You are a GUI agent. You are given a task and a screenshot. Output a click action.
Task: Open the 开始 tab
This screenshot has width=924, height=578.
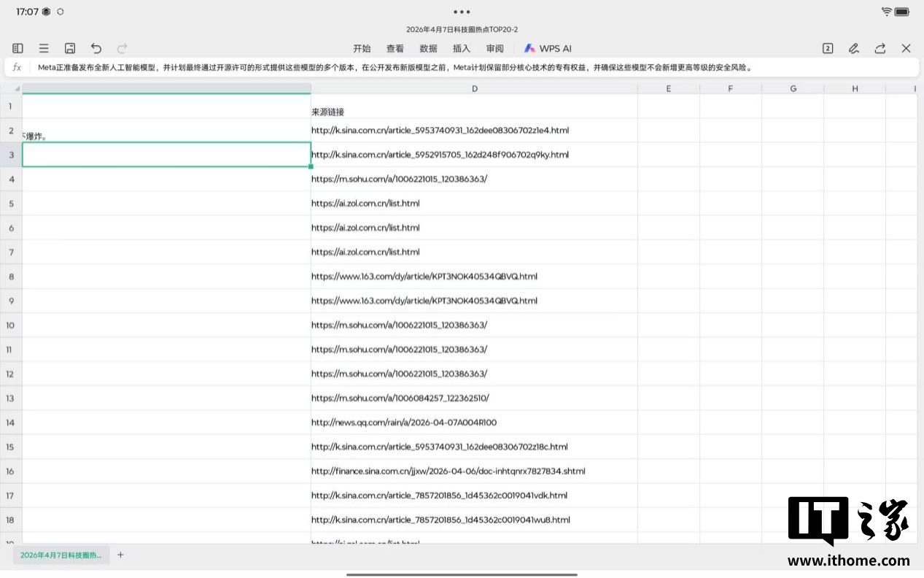[x=362, y=49]
